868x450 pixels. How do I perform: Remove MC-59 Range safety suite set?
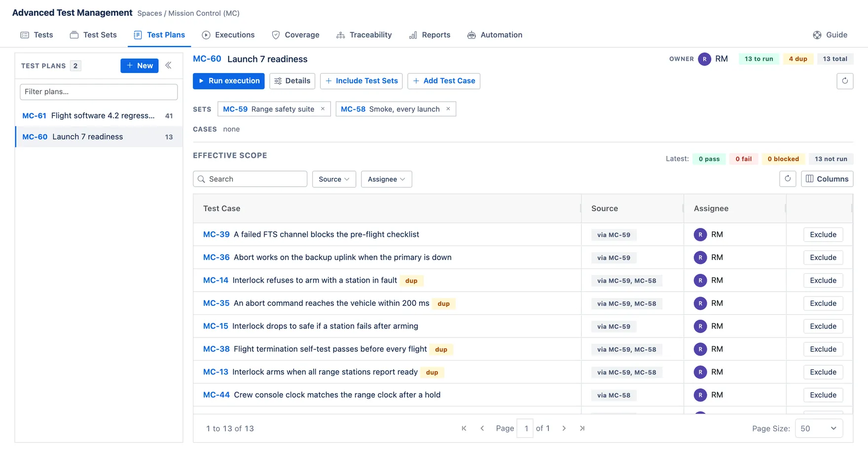[323, 109]
